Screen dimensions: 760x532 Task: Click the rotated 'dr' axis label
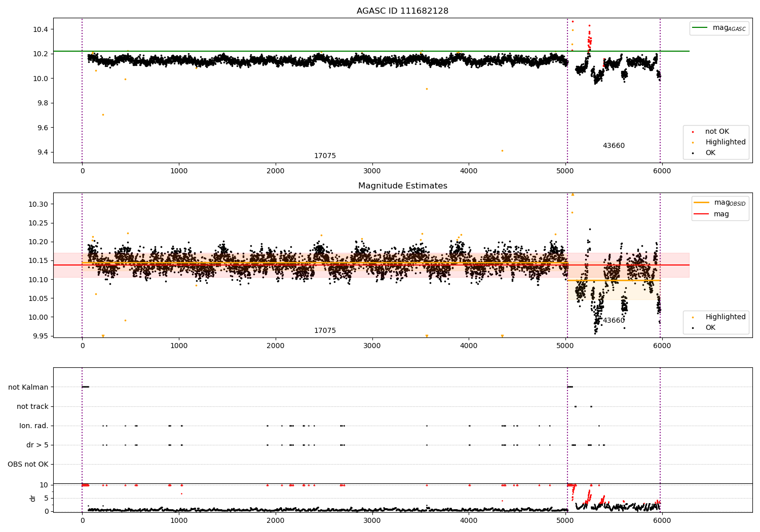coord(33,498)
